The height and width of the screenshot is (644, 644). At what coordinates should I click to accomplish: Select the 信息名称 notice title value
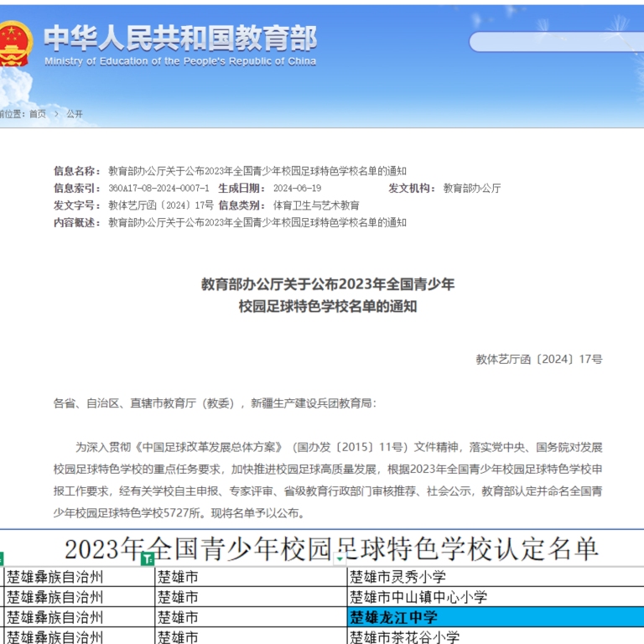pyautogui.click(x=257, y=171)
